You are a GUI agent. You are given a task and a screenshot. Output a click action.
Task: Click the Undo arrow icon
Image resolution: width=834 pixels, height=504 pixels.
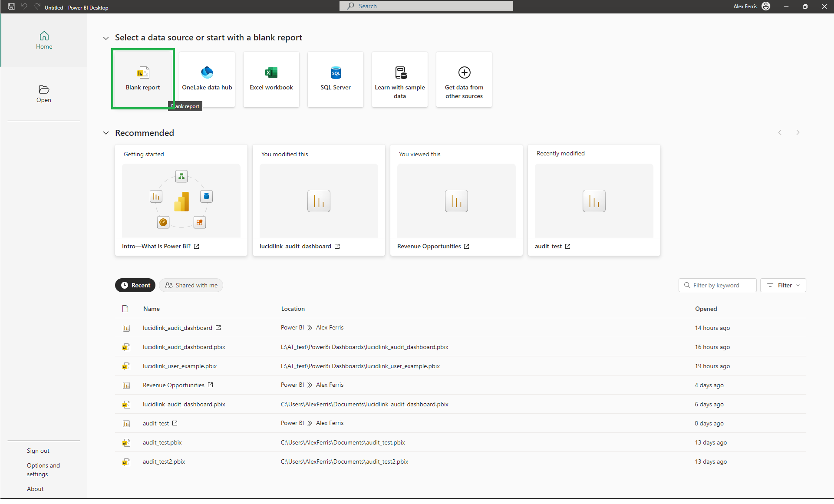coord(24,7)
